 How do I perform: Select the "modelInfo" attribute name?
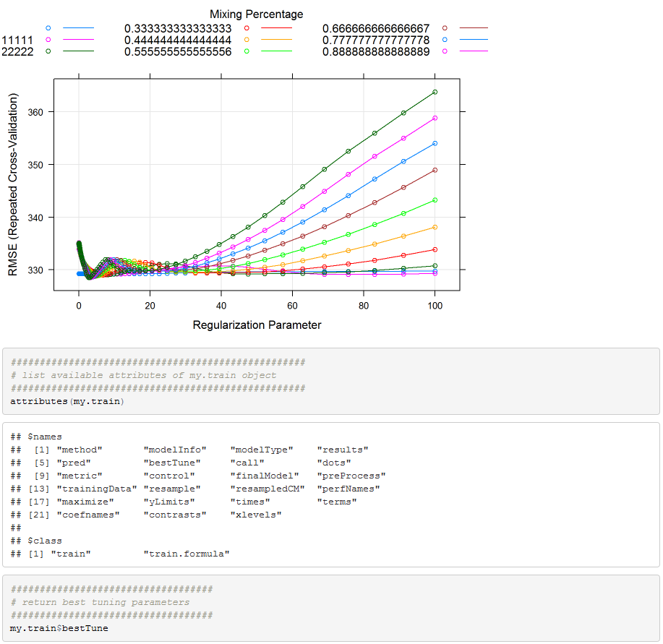175,450
